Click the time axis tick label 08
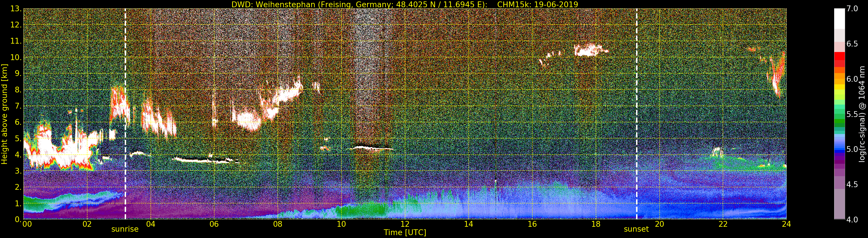Image resolution: width=868 pixels, height=238 pixels. pyautogui.click(x=278, y=224)
